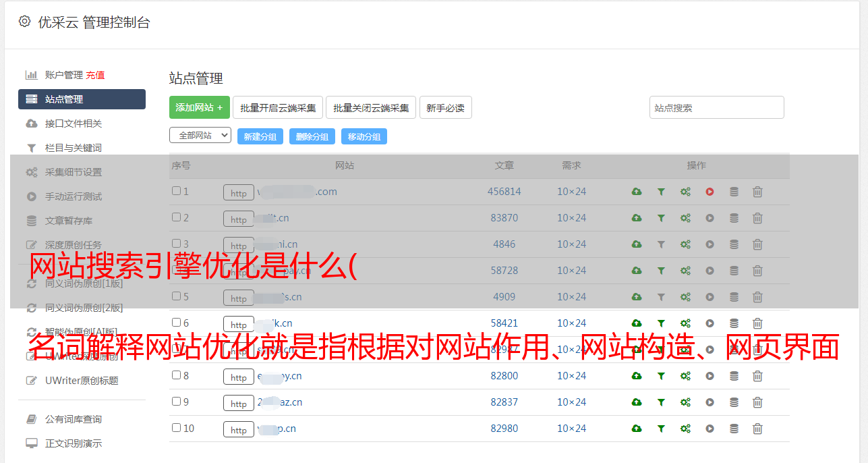Screen dimensions: 868x463
Task: Click the play icon in row 8
Action: point(710,376)
